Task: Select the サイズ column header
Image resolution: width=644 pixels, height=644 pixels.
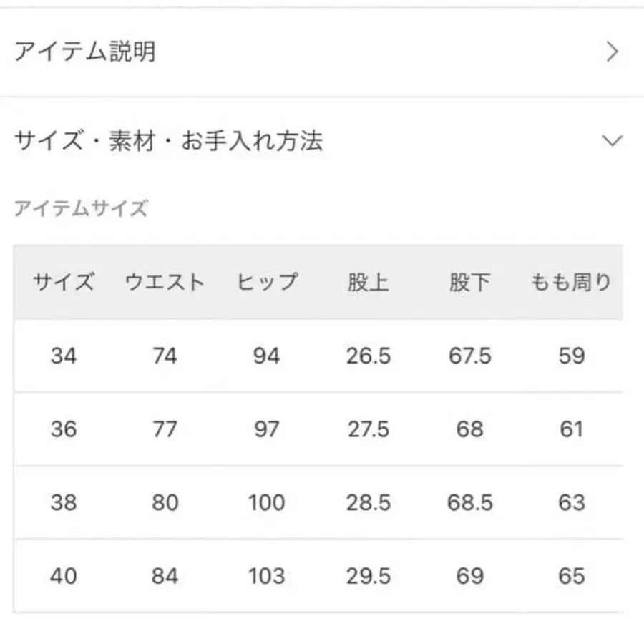Action: [x=64, y=282]
